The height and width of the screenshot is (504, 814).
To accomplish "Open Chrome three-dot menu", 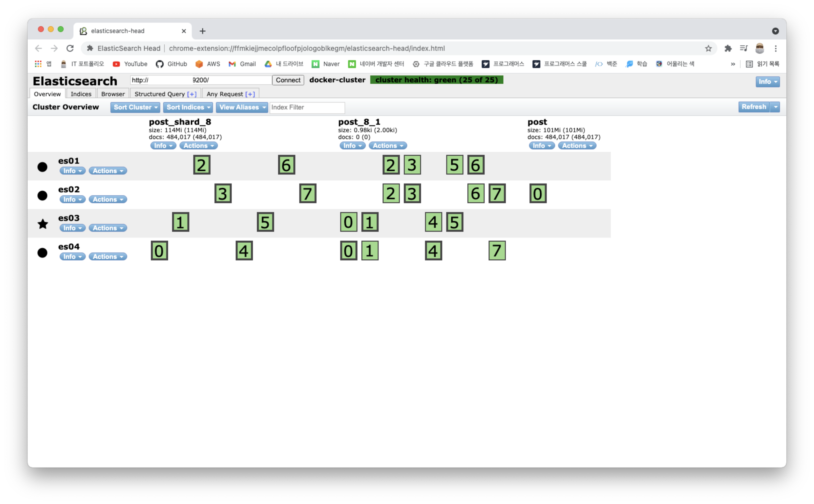I will (775, 48).
